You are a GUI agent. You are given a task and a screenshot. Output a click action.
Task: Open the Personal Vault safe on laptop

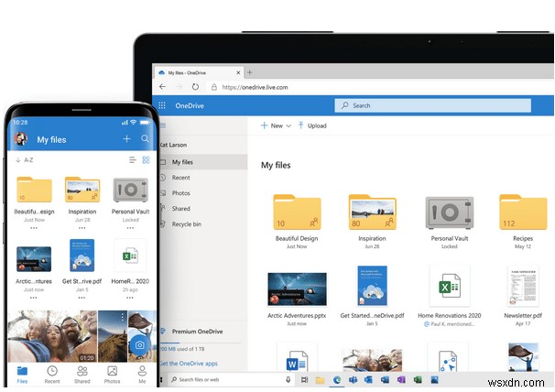click(x=449, y=212)
